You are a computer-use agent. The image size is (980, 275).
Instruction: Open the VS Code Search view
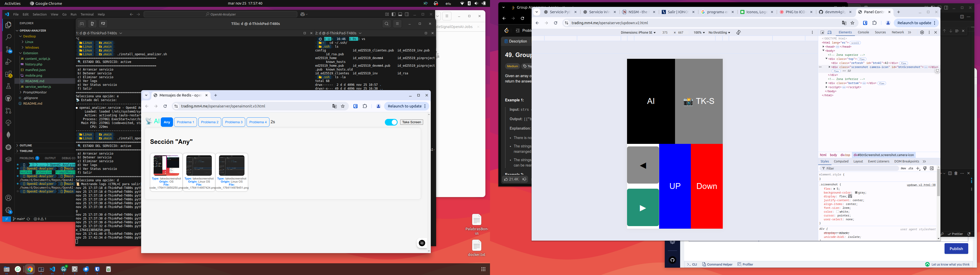tap(8, 37)
